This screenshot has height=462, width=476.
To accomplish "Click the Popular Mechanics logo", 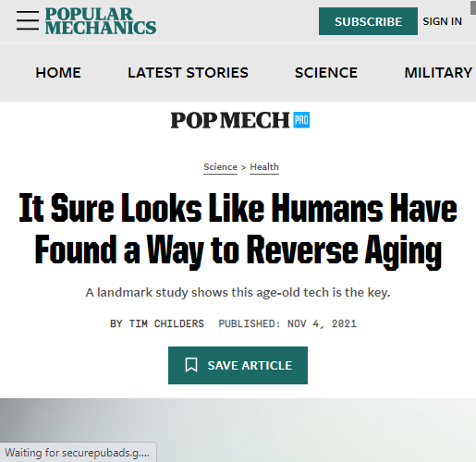I will click(x=101, y=20).
